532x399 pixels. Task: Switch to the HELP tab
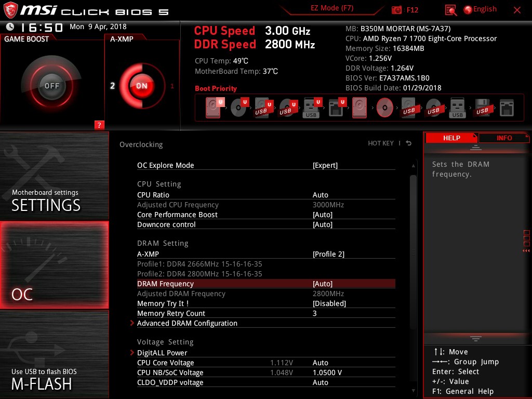(451, 138)
